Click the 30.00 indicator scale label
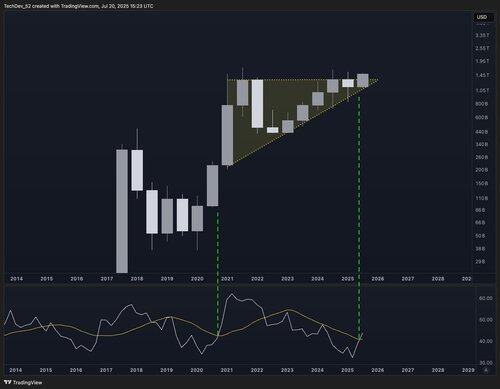500x389 pixels. pos(485,363)
